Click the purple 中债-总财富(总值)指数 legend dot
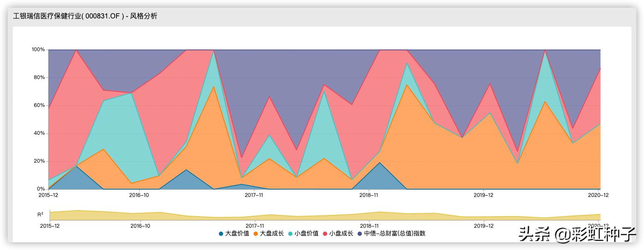The image size is (644, 250). (x=360, y=233)
